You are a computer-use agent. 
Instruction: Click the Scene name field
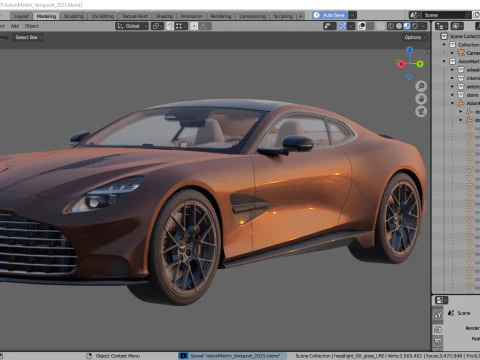pos(443,15)
